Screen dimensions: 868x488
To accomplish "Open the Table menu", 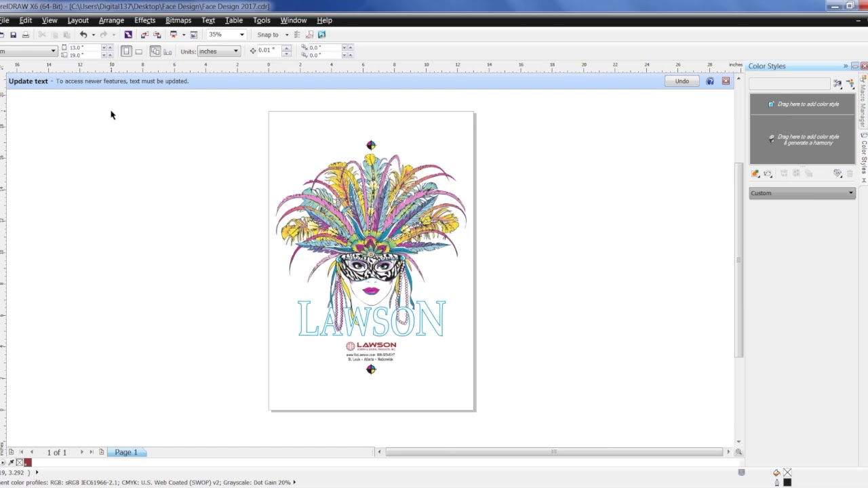I will click(x=234, y=20).
